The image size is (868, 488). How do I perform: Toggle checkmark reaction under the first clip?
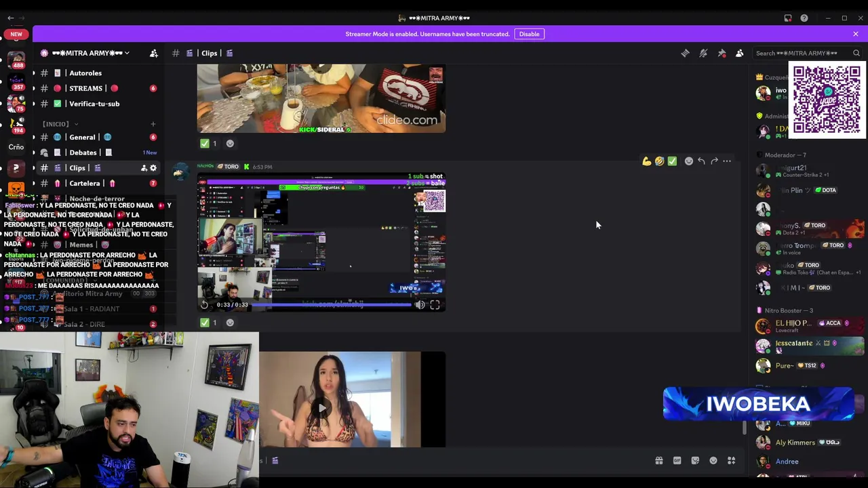[208, 144]
